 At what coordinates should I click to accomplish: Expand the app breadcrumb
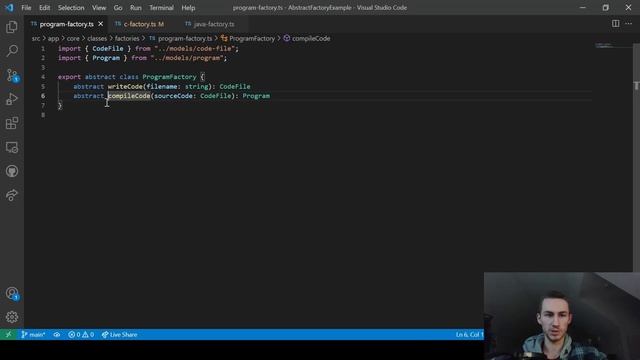tap(53, 38)
